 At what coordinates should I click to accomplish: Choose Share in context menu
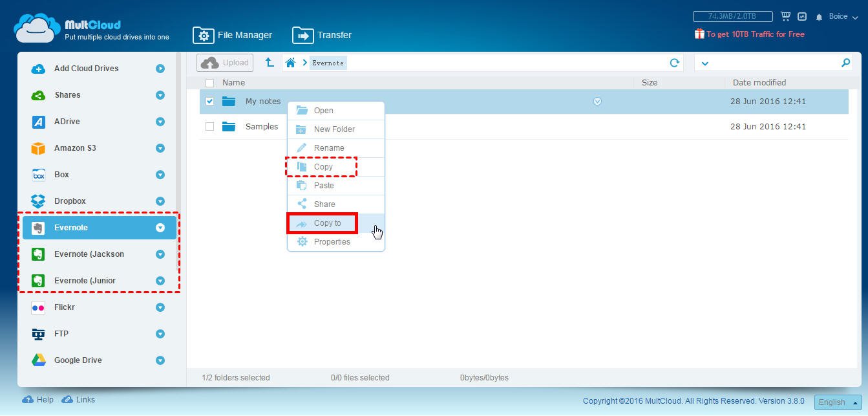(336, 204)
